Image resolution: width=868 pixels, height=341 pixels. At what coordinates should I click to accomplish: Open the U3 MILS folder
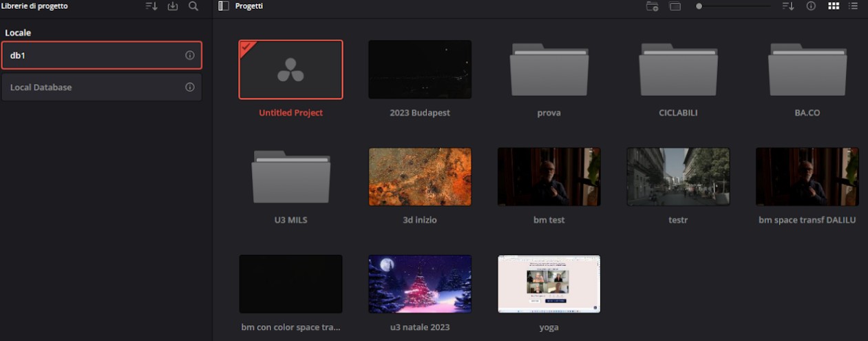click(x=290, y=177)
